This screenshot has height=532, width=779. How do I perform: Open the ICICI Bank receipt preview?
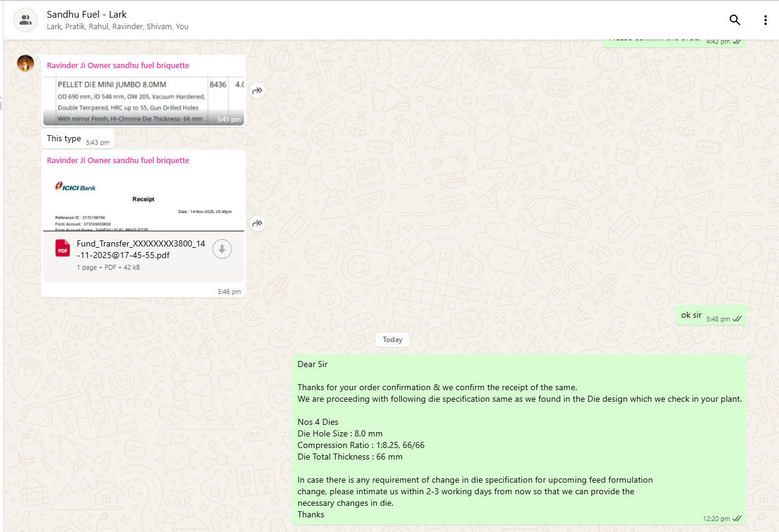click(144, 201)
